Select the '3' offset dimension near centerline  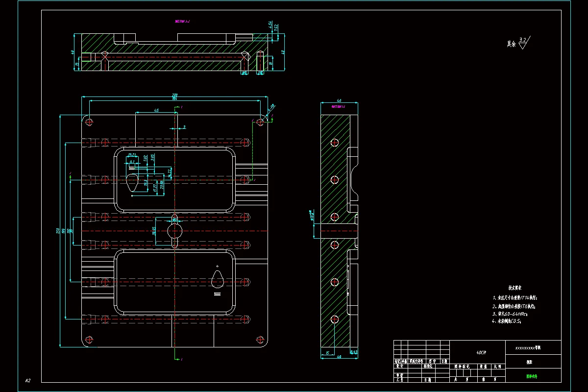click(184, 127)
